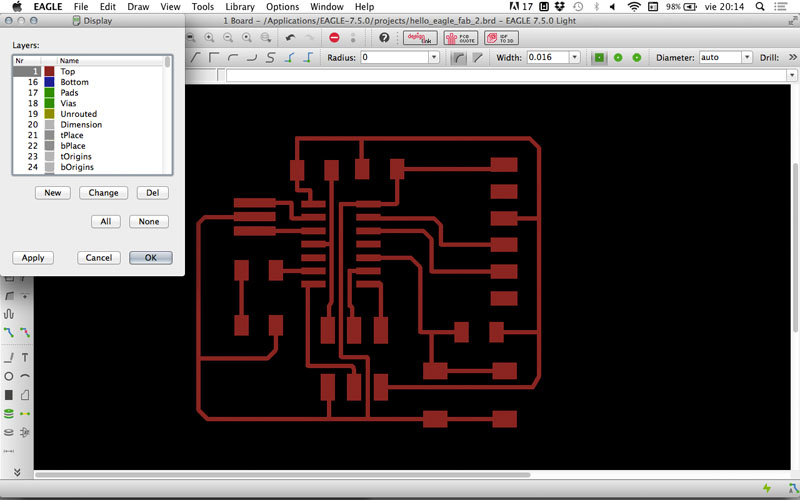Screen dimensions: 800x500
Task: Open the DesignLink toolbar button
Action: click(420, 38)
